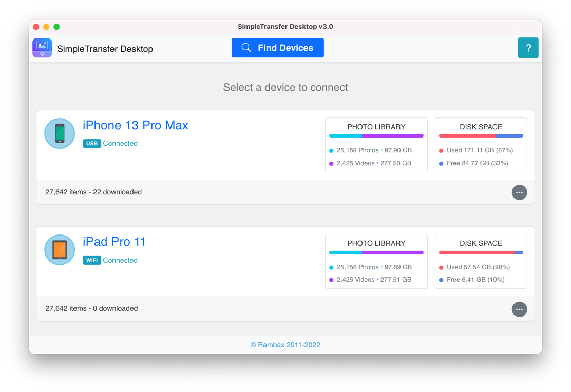The width and height of the screenshot is (571, 392).
Task: Open the Rambax 2011-2022 copyright link
Action: click(285, 345)
